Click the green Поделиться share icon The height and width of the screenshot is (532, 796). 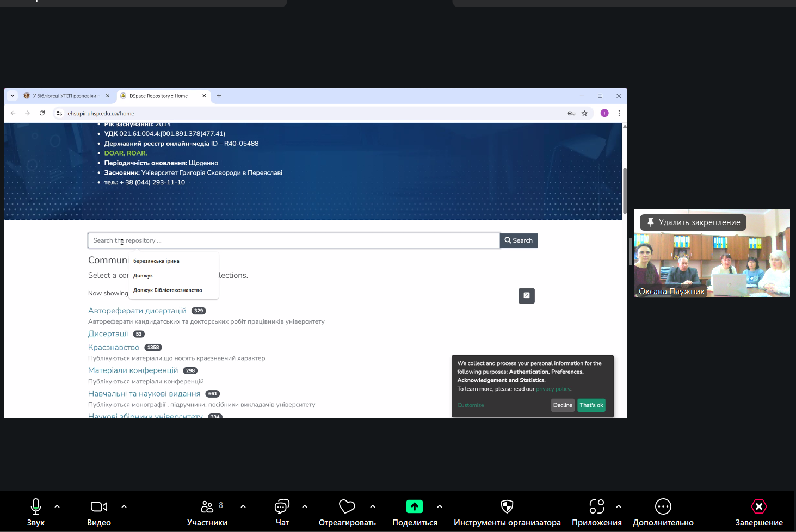[415, 507]
